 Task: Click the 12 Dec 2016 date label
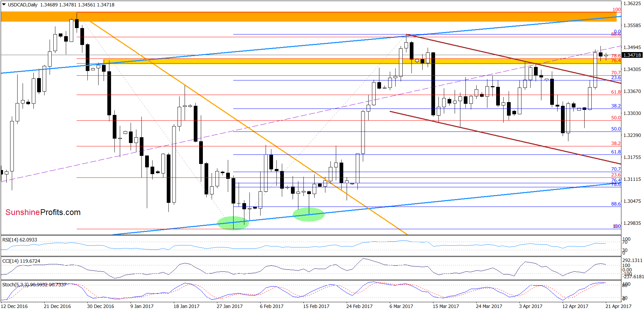15,306
